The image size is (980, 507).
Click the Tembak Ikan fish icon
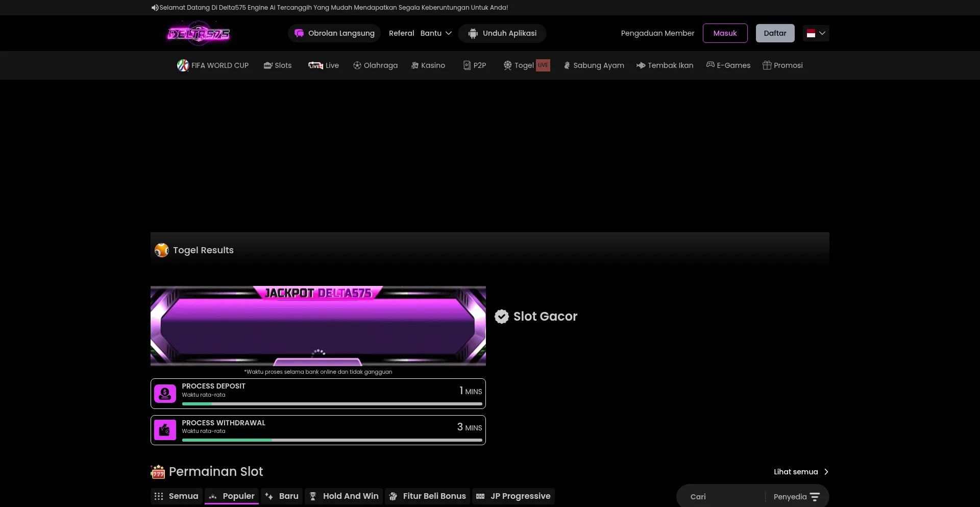click(641, 65)
